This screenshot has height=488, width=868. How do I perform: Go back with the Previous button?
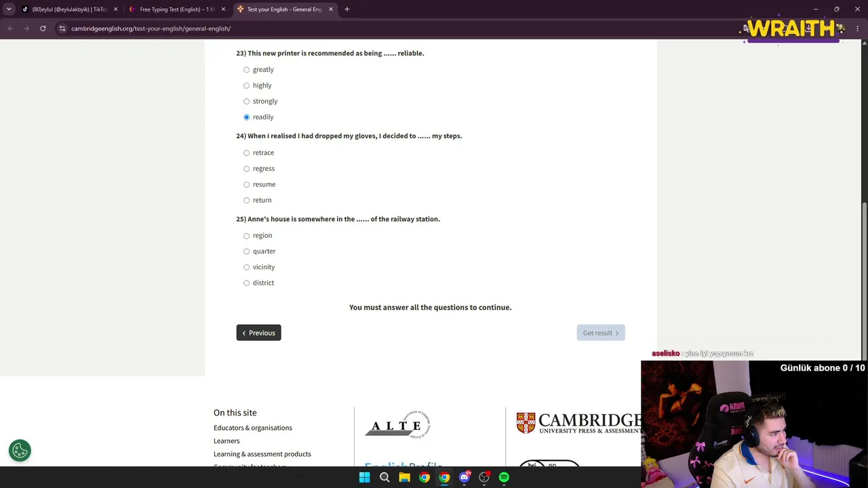tap(258, 333)
